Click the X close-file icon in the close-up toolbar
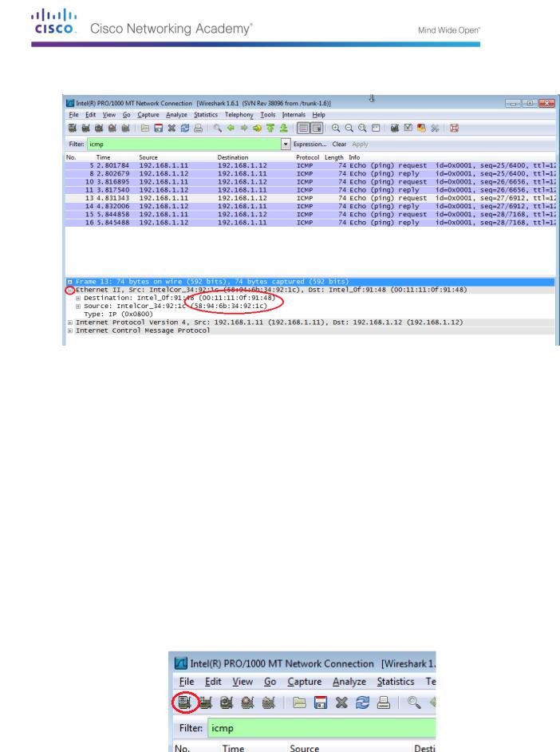This screenshot has height=752, width=560. [x=341, y=703]
